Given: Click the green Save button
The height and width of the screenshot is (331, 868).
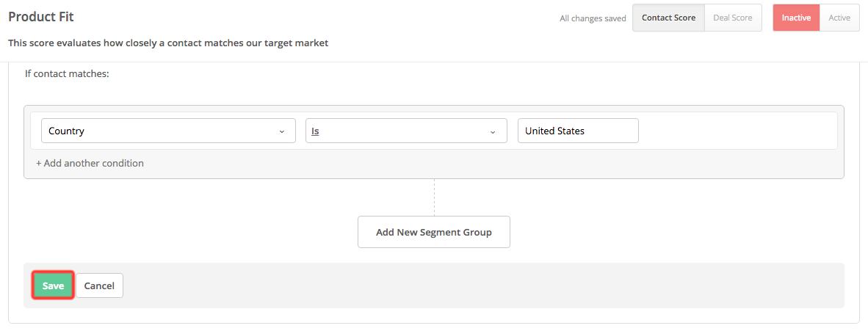Looking at the screenshot, I should [x=53, y=285].
